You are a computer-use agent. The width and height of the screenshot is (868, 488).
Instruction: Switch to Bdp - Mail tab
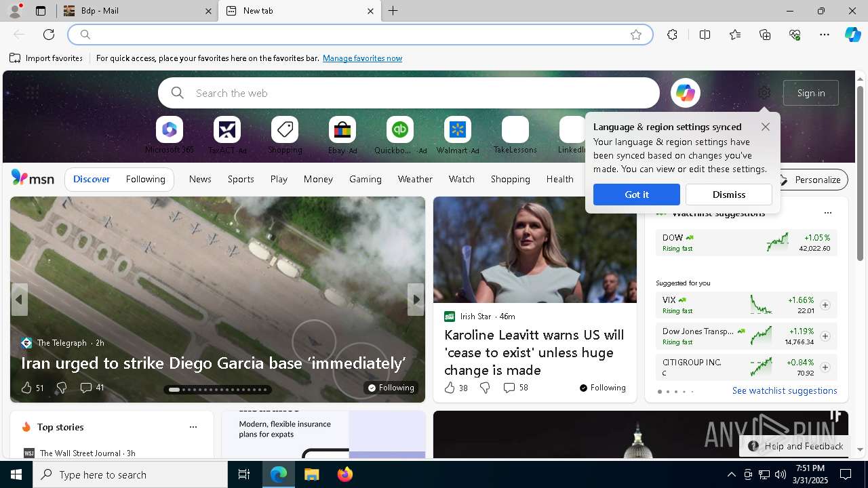point(137,11)
